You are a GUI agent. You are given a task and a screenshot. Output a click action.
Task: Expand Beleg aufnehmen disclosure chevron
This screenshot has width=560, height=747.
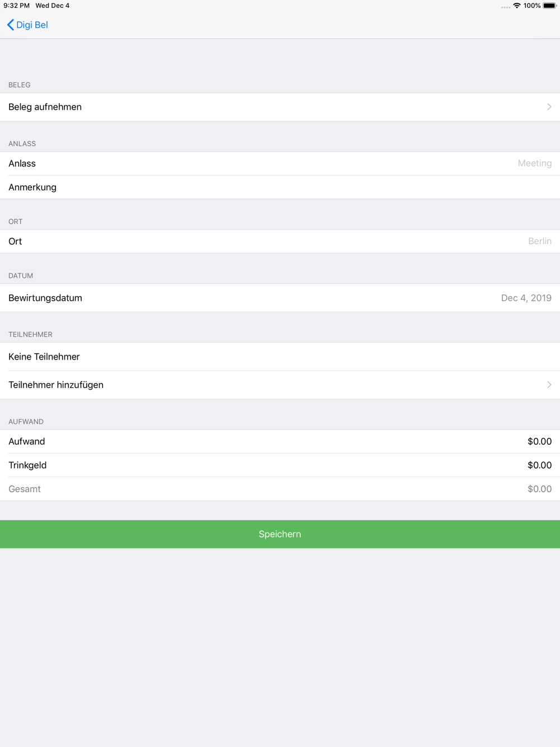[x=549, y=107]
